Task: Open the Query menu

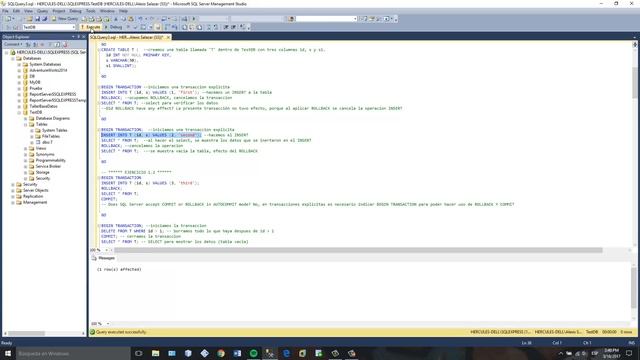Action: pos(42,11)
